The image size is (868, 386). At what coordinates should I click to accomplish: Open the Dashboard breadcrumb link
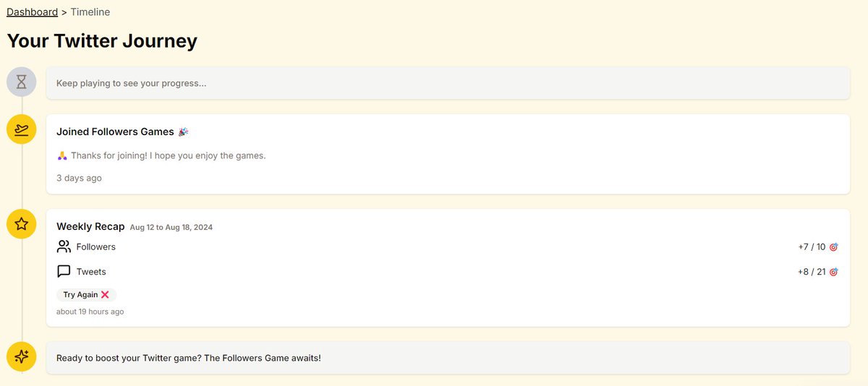coord(33,12)
